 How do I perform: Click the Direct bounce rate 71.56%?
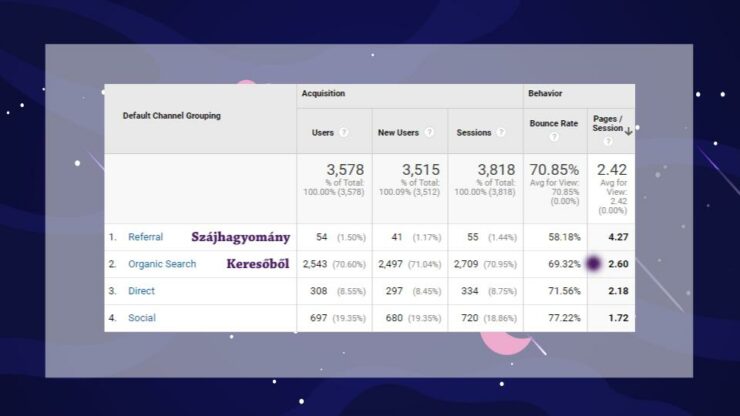pyautogui.click(x=564, y=291)
